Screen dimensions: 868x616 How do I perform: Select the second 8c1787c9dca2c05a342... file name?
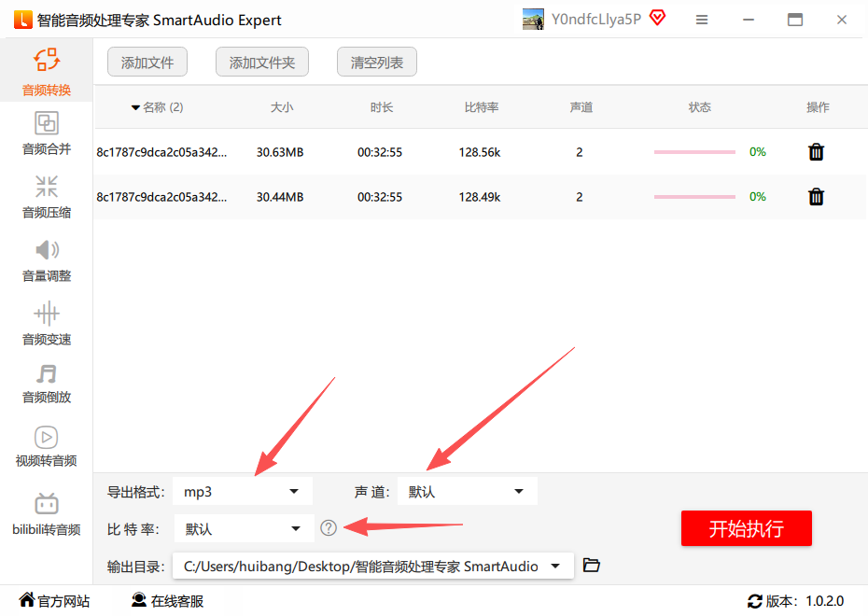pos(161,197)
